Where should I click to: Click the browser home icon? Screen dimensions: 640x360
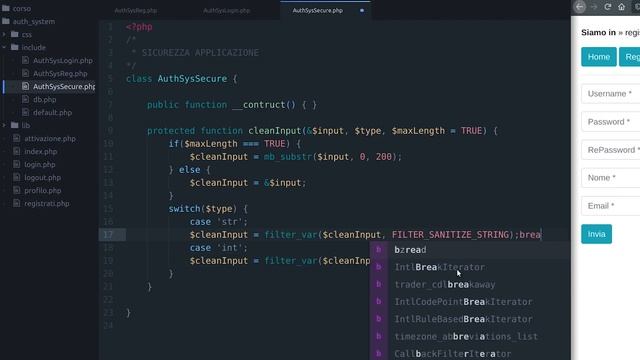[621, 7]
